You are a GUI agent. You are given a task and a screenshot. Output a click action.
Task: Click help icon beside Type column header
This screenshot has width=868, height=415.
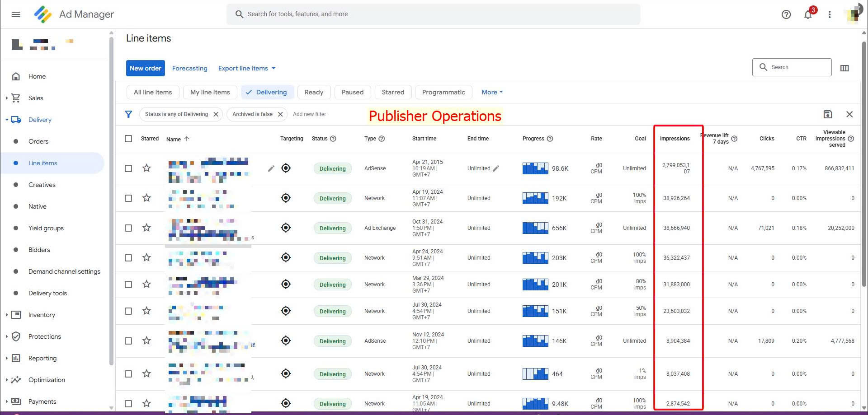[382, 139]
